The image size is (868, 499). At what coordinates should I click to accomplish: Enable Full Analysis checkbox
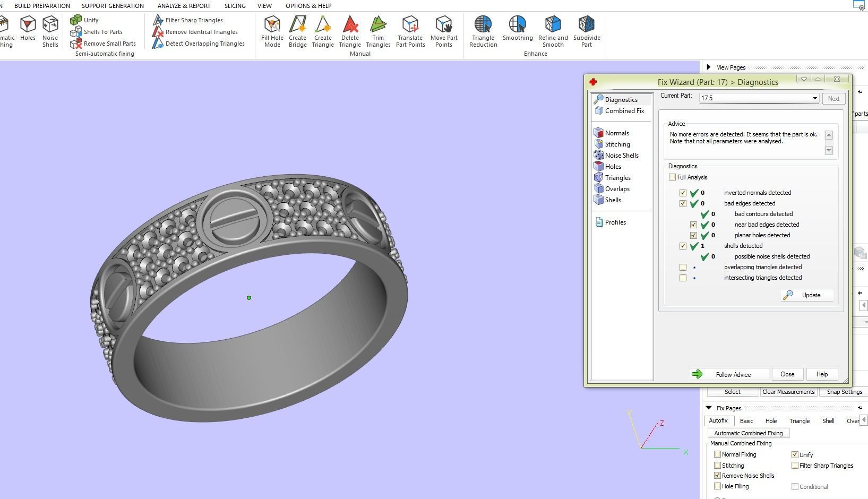click(673, 177)
